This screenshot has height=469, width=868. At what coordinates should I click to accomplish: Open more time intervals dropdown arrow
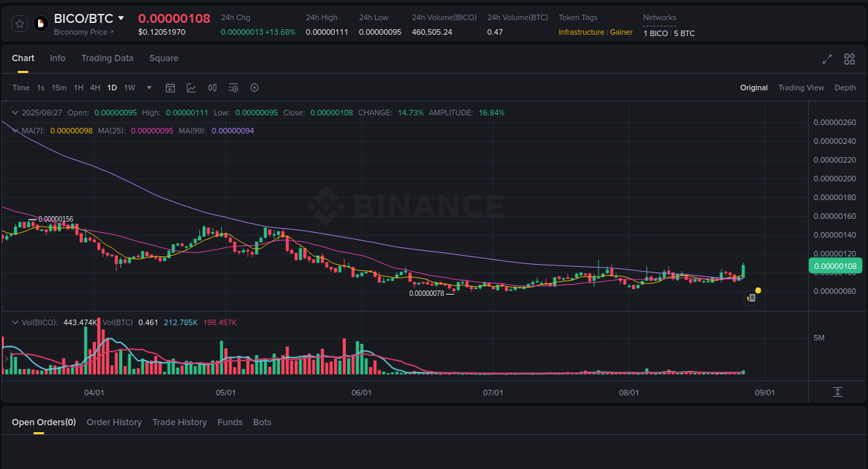coord(149,88)
